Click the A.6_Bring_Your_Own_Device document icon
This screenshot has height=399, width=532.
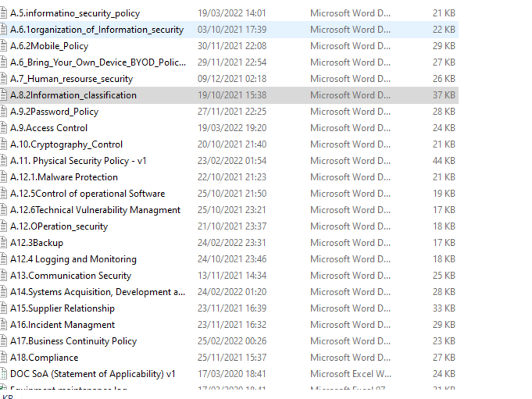tap(3, 62)
